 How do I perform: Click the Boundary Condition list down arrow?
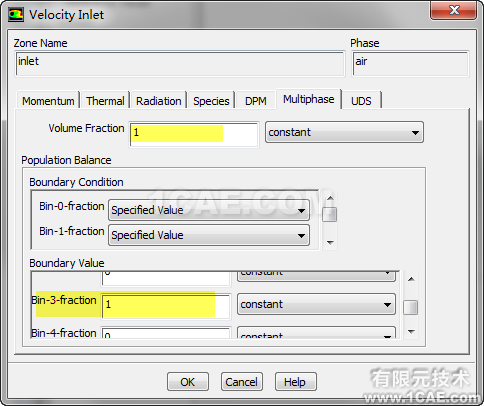330,243
